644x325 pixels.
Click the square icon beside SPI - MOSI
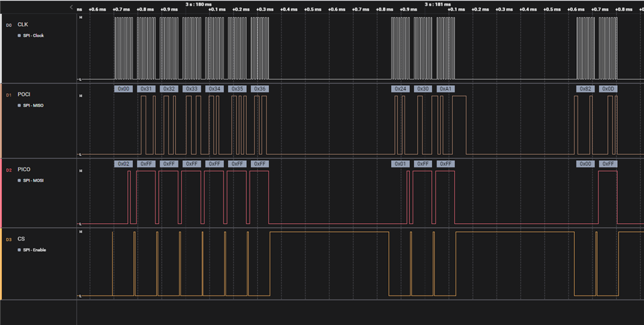click(19, 180)
